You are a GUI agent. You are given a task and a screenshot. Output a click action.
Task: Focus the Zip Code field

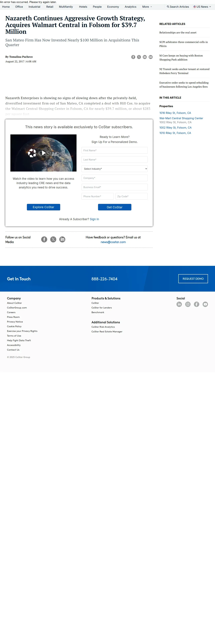coord(132,196)
